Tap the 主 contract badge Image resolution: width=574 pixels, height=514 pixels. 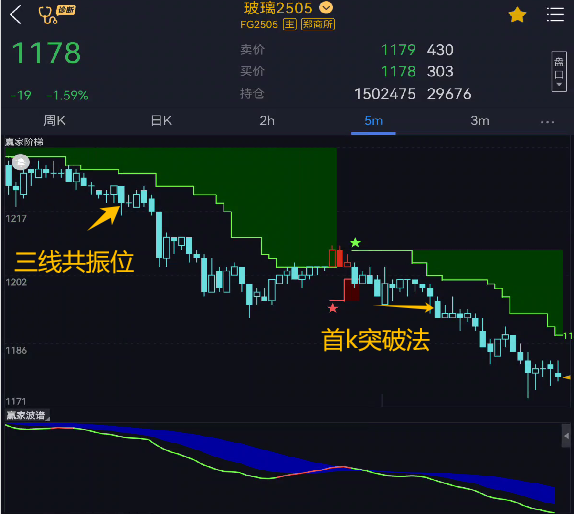pos(290,24)
